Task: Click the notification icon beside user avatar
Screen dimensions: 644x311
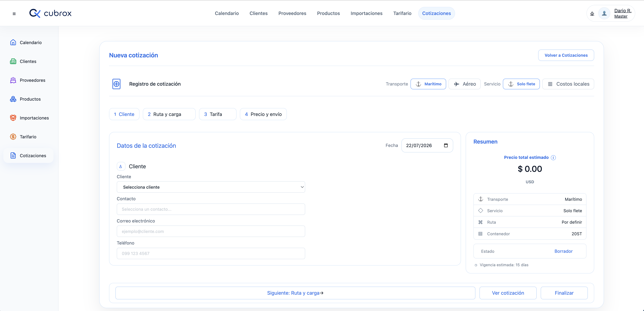Action: 592,13
